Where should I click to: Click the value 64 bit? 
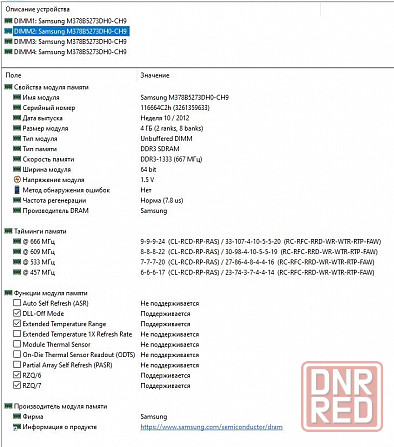(x=148, y=170)
